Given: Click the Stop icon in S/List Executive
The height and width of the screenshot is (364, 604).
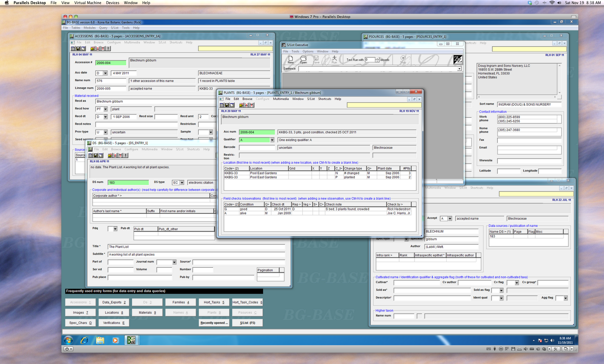Looking at the screenshot, I should pyautogui.click(x=403, y=59).
